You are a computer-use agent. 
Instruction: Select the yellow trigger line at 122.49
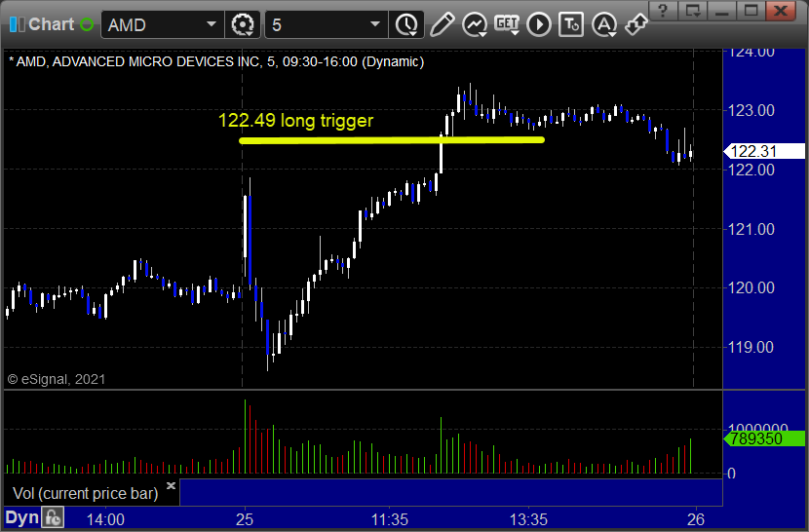coord(392,140)
